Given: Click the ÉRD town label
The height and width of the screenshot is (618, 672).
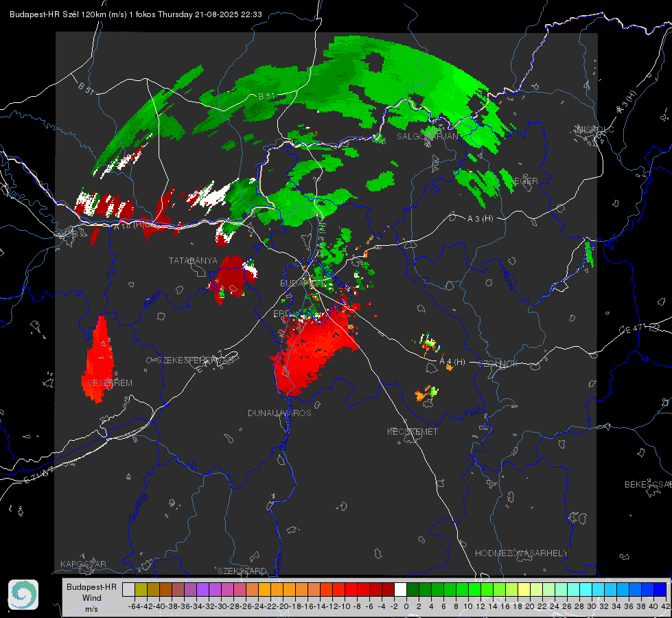Looking at the screenshot, I should [x=281, y=314].
